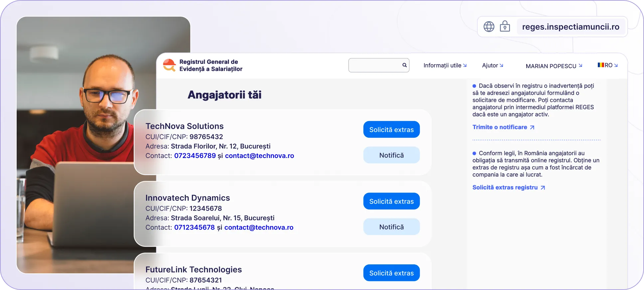The width and height of the screenshot is (644, 290).
Task: Click Solicită extras for FutureLink Technologies
Action: (x=392, y=273)
